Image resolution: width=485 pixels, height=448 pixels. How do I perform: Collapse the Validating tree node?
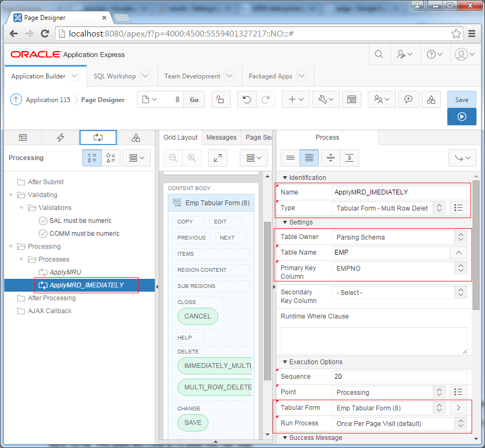coord(11,194)
